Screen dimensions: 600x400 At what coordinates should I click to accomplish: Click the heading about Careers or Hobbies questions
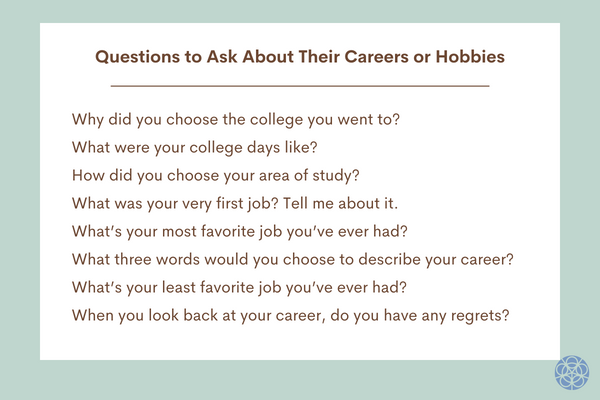point(300,57)
